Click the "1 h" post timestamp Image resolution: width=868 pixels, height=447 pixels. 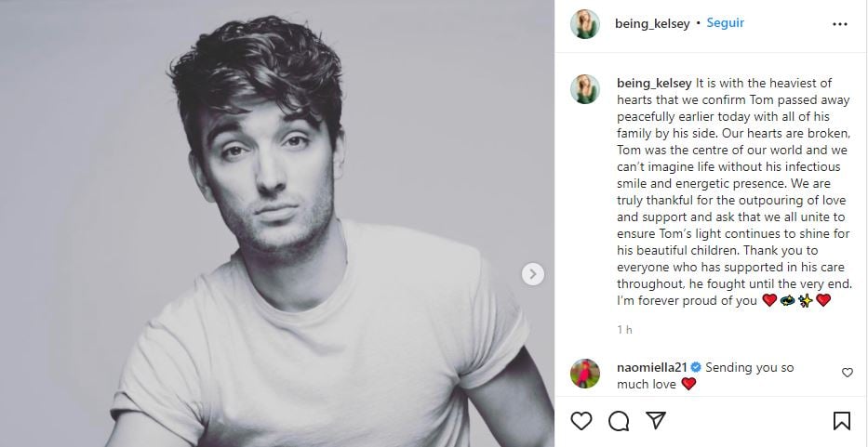pos(624,330)
